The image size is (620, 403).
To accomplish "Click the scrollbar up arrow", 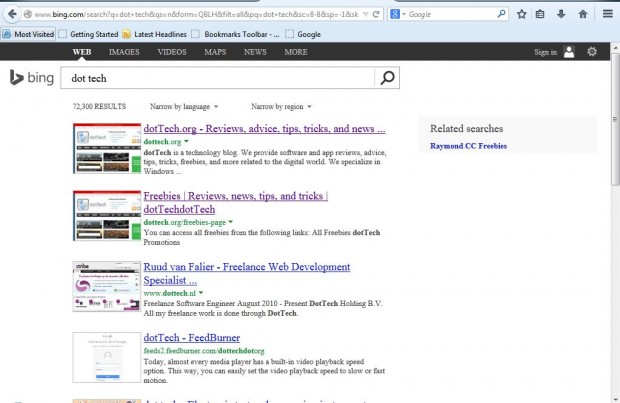I will 615,47.
